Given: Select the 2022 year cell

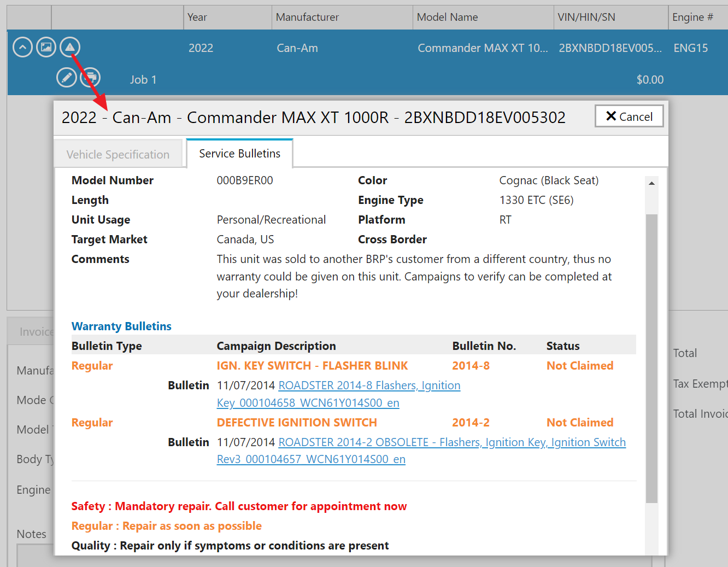Looking at the screenshot, I should point(201,48).
